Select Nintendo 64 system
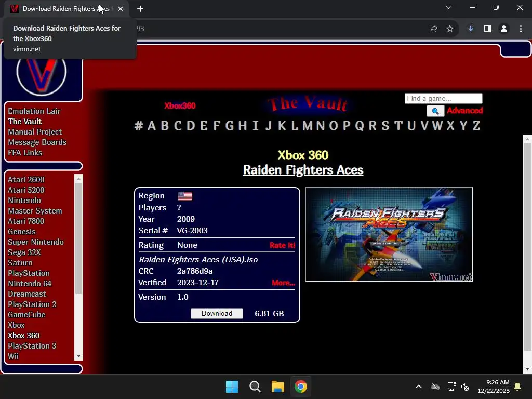This screenshot has height=399, width=532. point(30,284)
